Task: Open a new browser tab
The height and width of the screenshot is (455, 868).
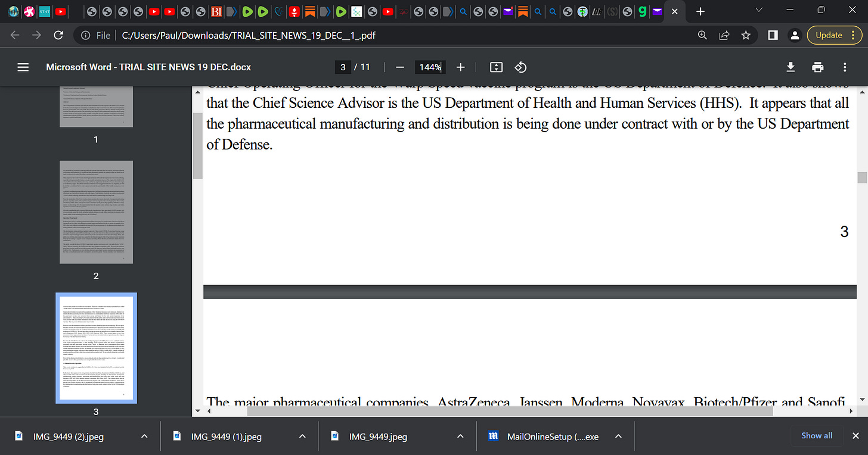Action: point(700,11)
